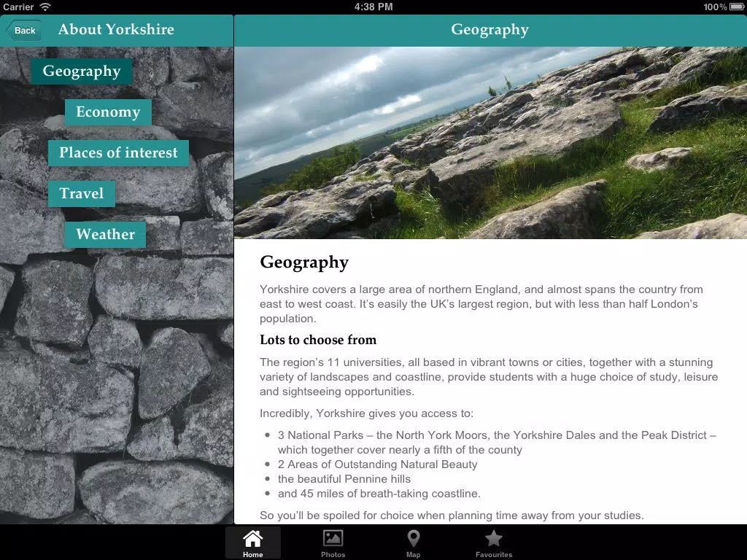Click the battery indicator in status bar
Screen dimensions: 747x560
tap(736, 7)
